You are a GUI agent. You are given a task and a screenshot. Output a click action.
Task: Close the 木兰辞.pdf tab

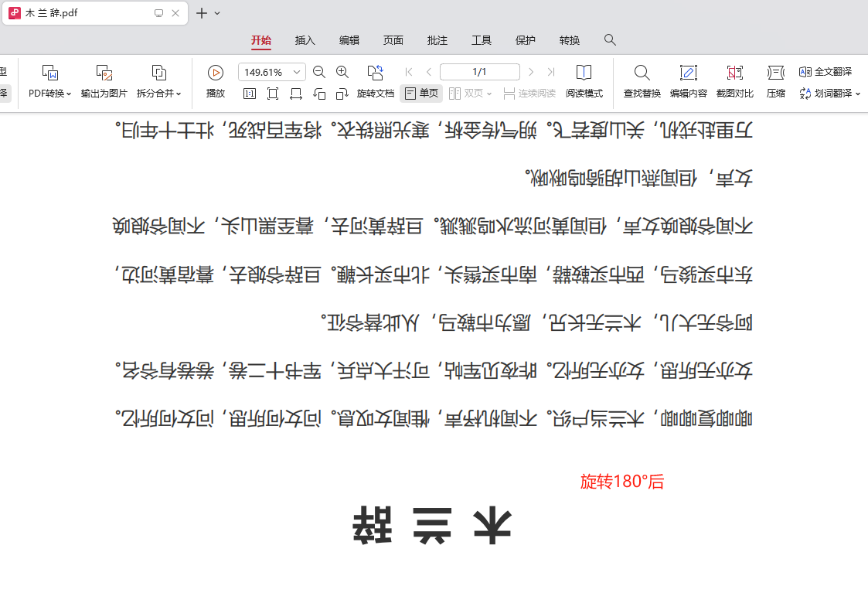[x=175, y=13]
